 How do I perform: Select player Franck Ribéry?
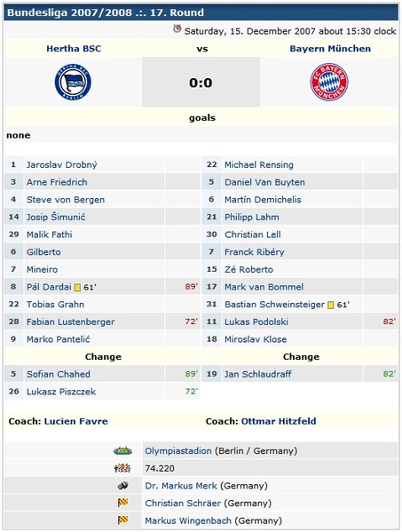pyautogui.click(x=254, y=251)
